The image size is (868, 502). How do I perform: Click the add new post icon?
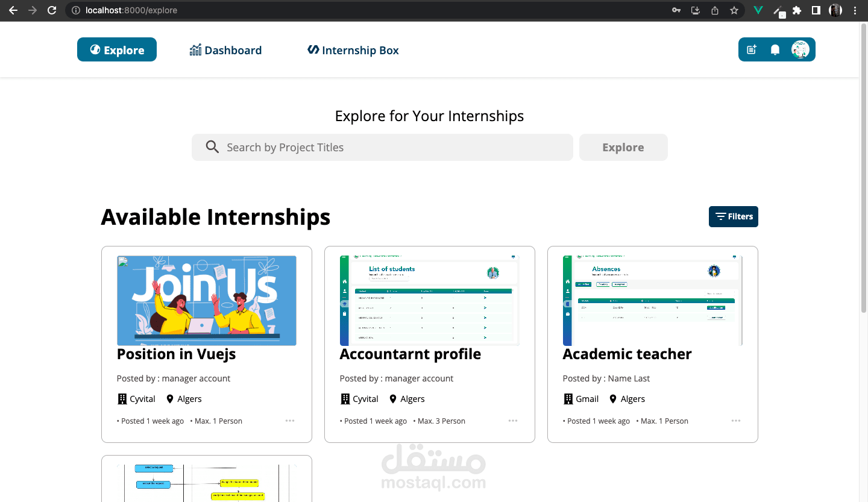[x=752, y=50]
